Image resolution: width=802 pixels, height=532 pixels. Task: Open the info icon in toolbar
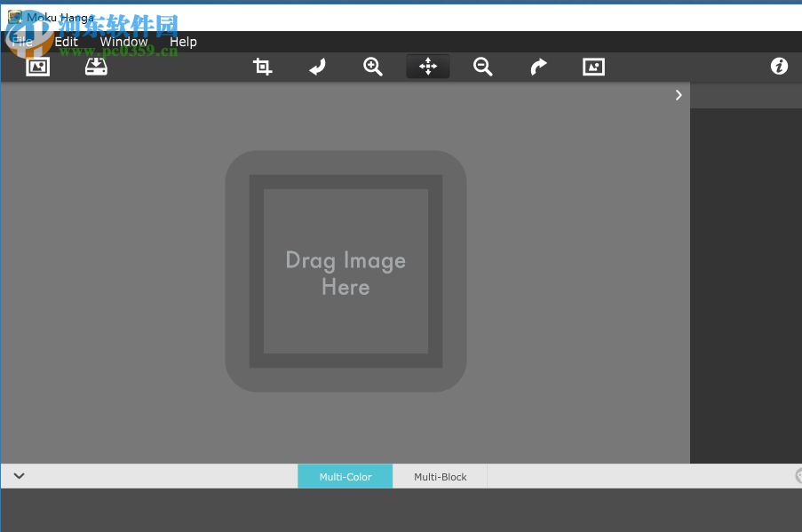click(x=779, y=67)
